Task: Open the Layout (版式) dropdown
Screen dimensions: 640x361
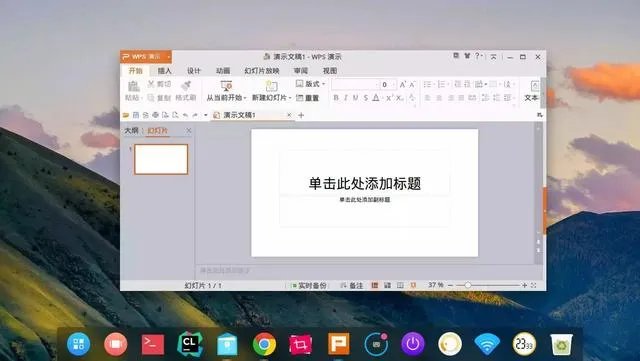Action: (310, 84)
